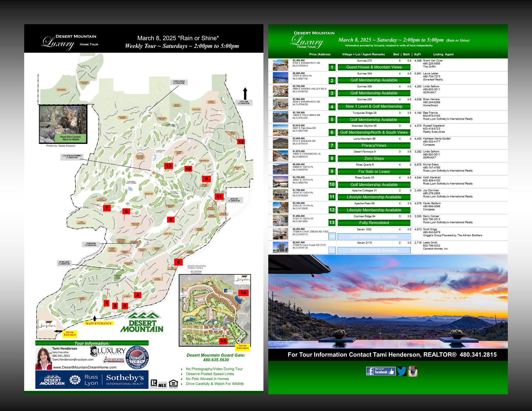Screen dimensions: 532x411
Task: Click the MLS logo icon
Action: (162, 385)
